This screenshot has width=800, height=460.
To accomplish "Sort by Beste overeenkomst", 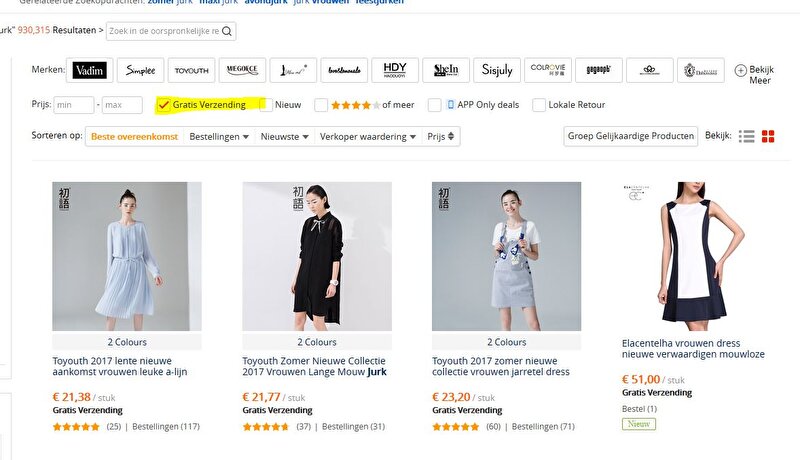I will click(x=135, y=137).
